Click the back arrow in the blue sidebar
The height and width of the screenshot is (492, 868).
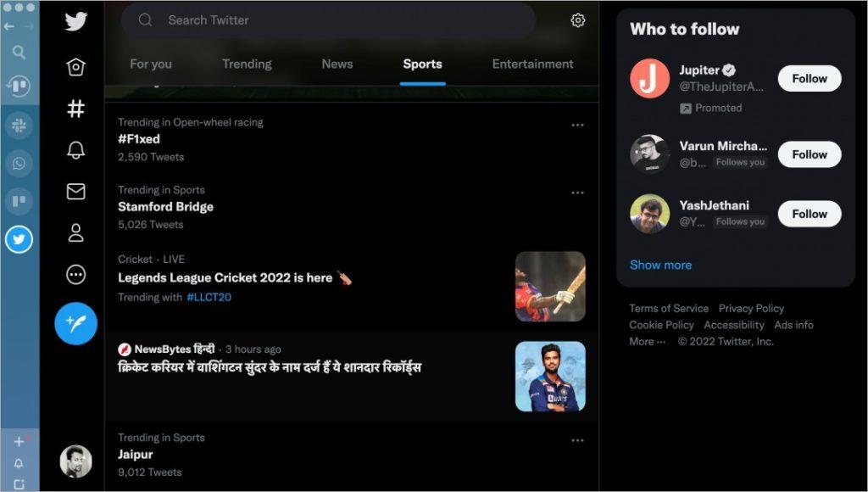click(x=8, y=26)
